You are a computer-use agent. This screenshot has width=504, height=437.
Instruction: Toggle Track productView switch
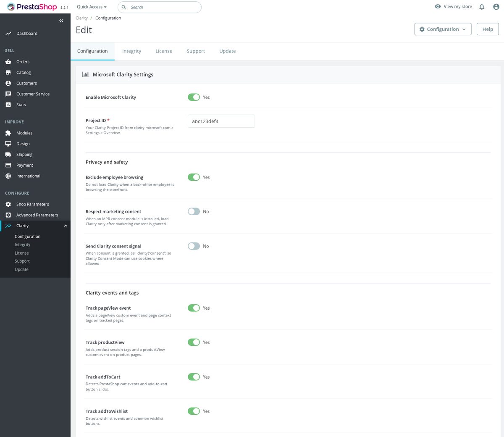point(194,342)
